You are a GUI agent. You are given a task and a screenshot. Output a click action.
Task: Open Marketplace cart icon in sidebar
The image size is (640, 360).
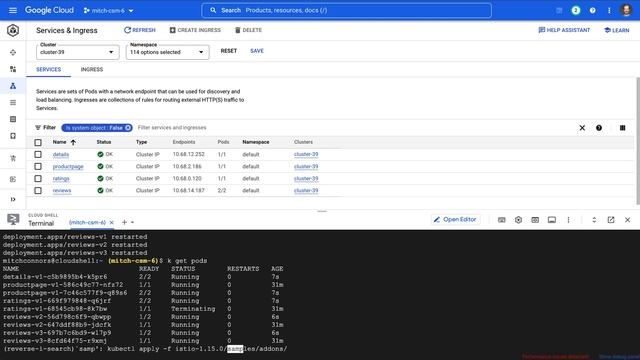13,158
